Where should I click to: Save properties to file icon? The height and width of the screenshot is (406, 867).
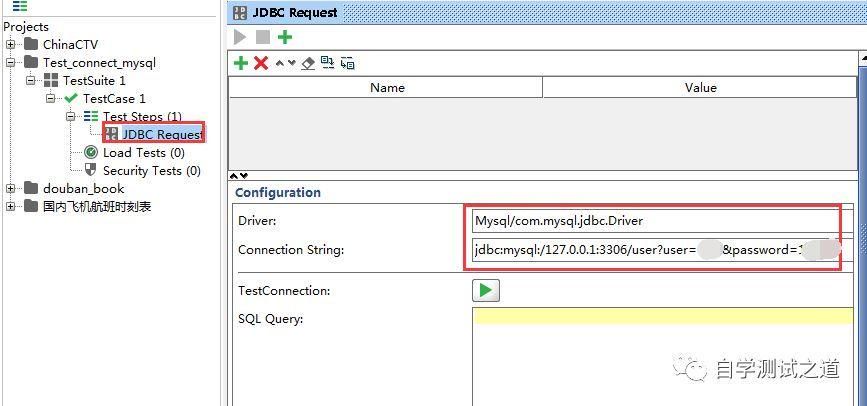pyautogui.click(x=347, y=63)
